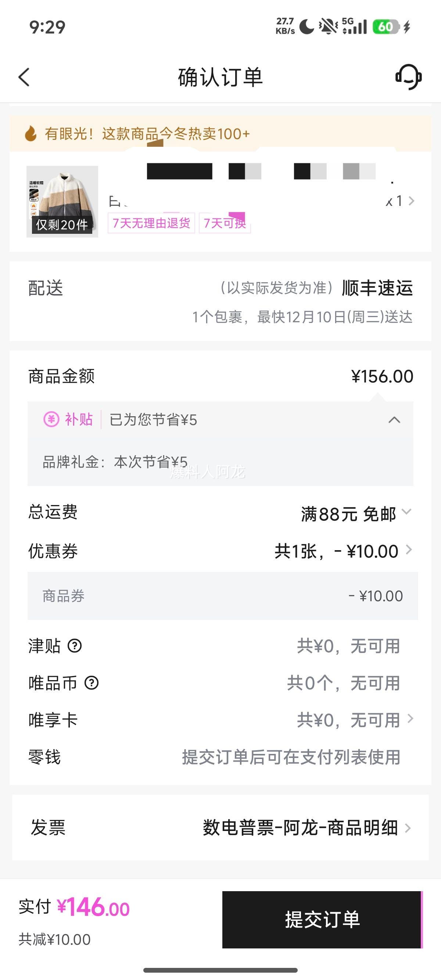This screenshot has width=441, height=980.
Task: Open 唯享卡 card options
Action: pyautogui.click(x=410, y=719)
